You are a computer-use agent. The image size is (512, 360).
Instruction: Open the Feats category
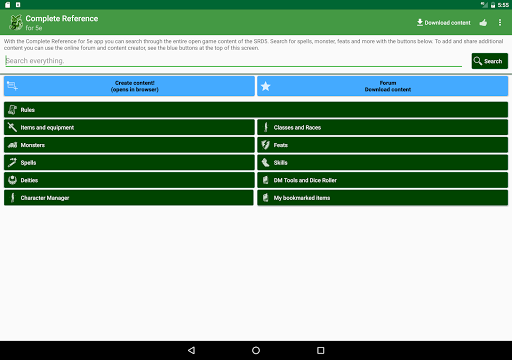(382, 145)
